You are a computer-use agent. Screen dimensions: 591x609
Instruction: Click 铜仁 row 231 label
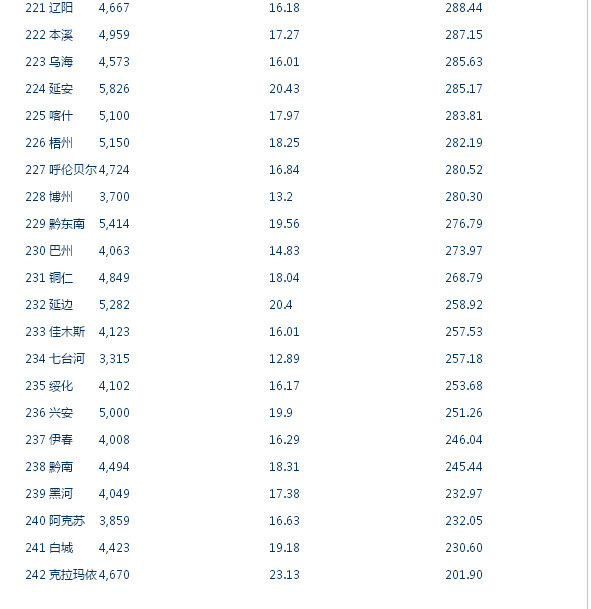61,278
